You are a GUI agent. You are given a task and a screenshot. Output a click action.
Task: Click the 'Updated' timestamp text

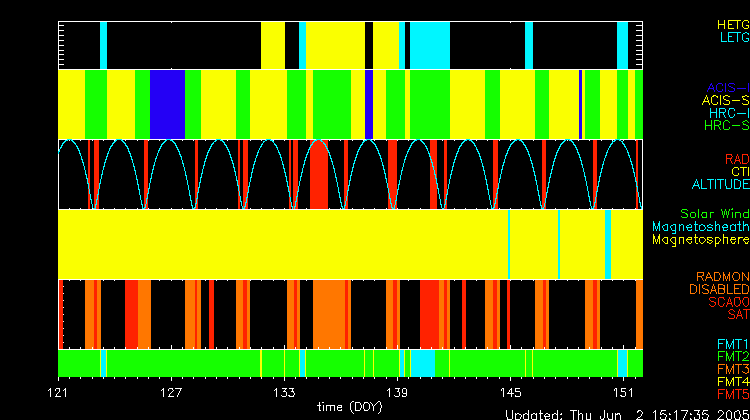pyautogui.click(x=626, y=413)
